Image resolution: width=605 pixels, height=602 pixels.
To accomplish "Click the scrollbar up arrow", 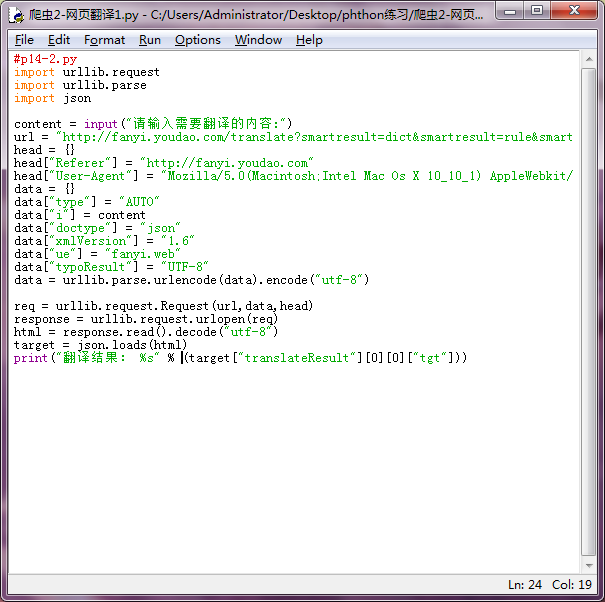I will pos(589,59).
